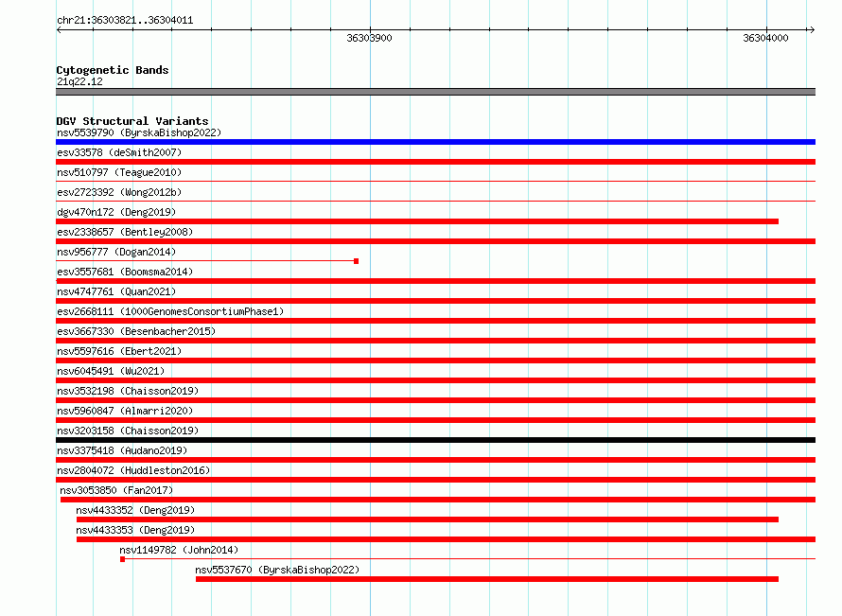Viewport: 842px width, 616px height.
Task: Open the nsv5537670 (ByrskaBishop2022) label
Action: coord(277,570)
